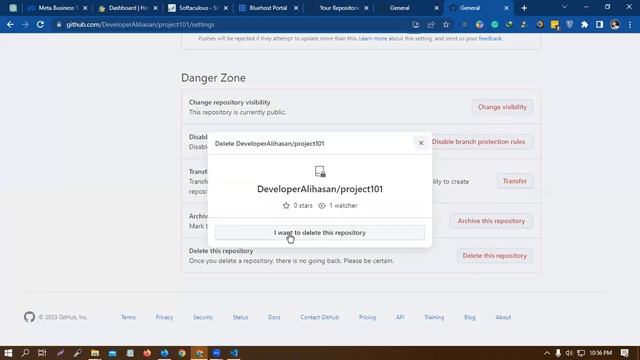
Task: Click the Transfer button
Action: click(x=515, y=181)
